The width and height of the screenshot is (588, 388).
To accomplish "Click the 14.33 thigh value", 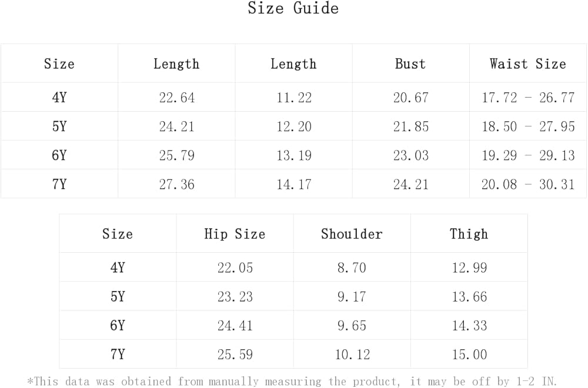I will pos(469,325).
